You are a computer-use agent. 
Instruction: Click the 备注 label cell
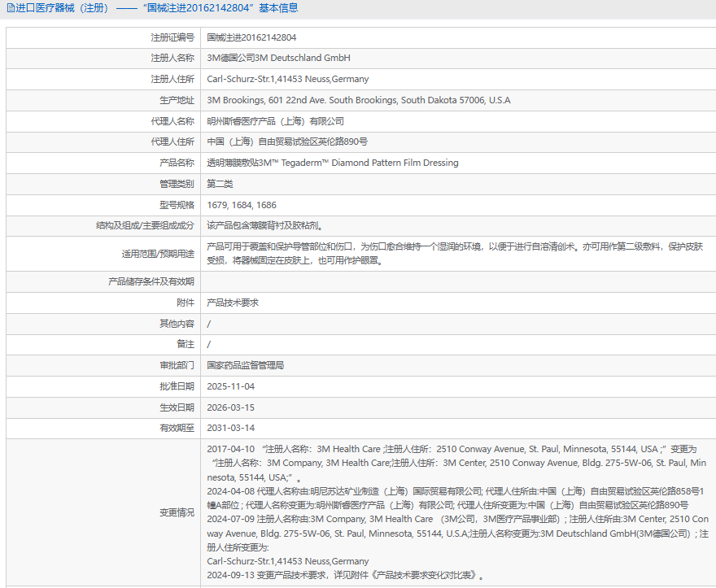[x=103, y=344]
